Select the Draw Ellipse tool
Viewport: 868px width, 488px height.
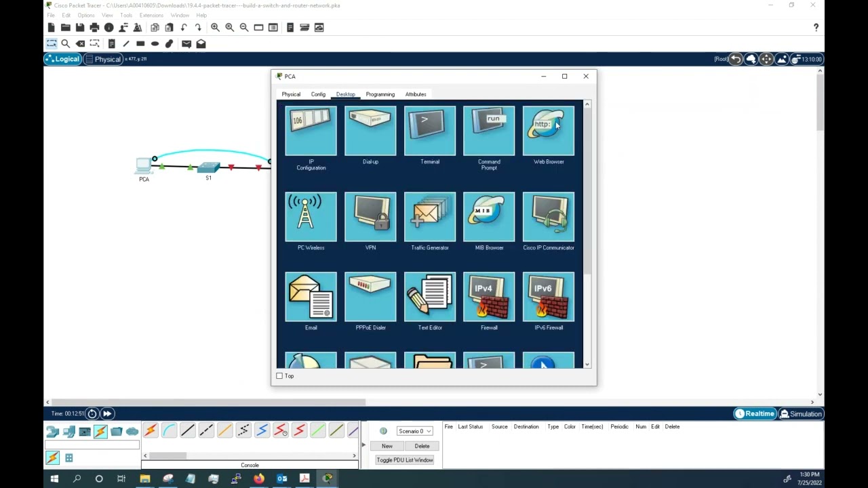(x=155, y=43)
